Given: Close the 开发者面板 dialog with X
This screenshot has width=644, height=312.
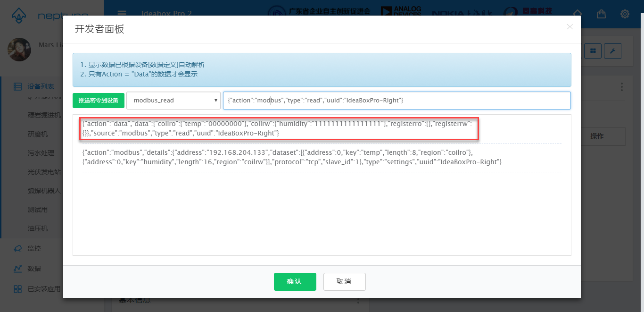Looking at the screenshot, I should tap(570, 27).
